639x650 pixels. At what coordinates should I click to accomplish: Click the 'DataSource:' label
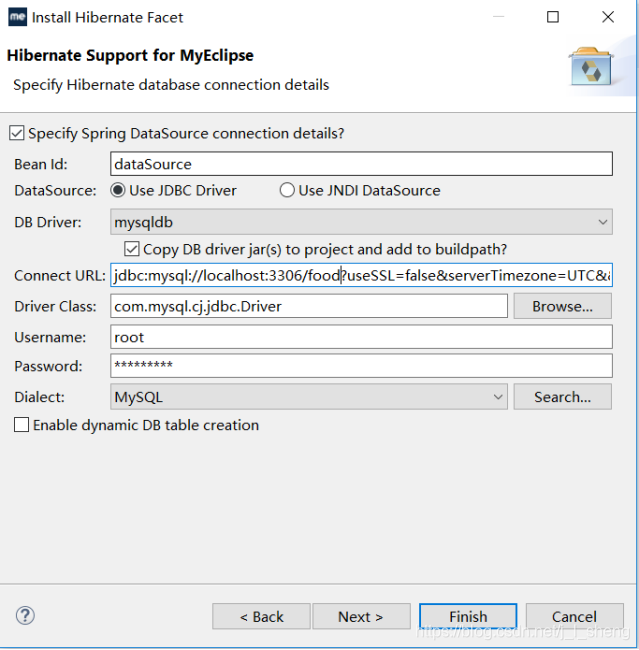pyautogui.click(x=55, y=191)
